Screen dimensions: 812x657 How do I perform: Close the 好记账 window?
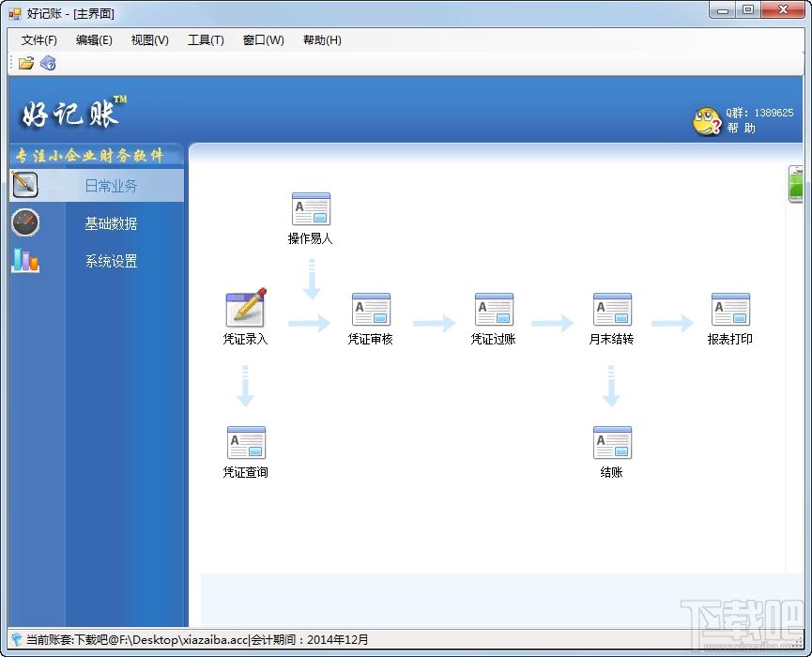coord(783,9)
